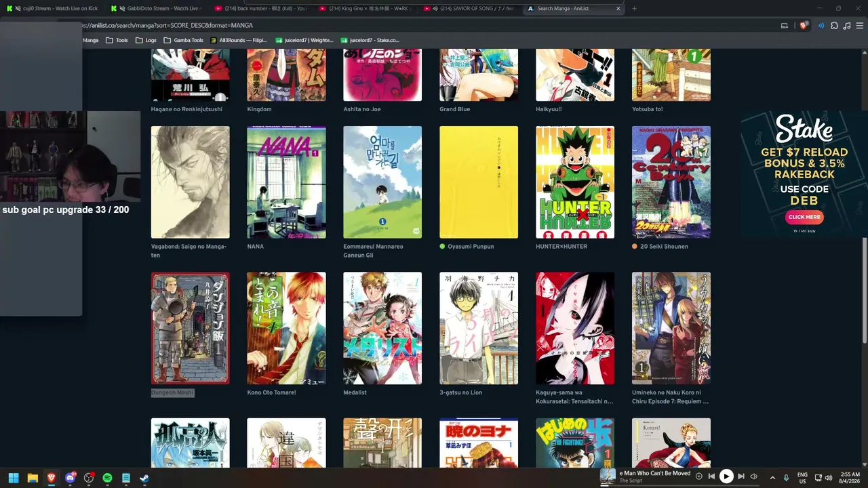Screen dimensions: 868x488
Task: Close the Search Manga AniList tab
Action: [618, 9]
